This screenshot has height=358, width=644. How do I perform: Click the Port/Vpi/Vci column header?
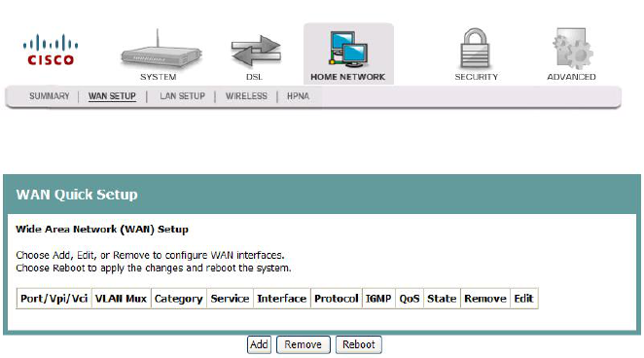click(54, 299)
